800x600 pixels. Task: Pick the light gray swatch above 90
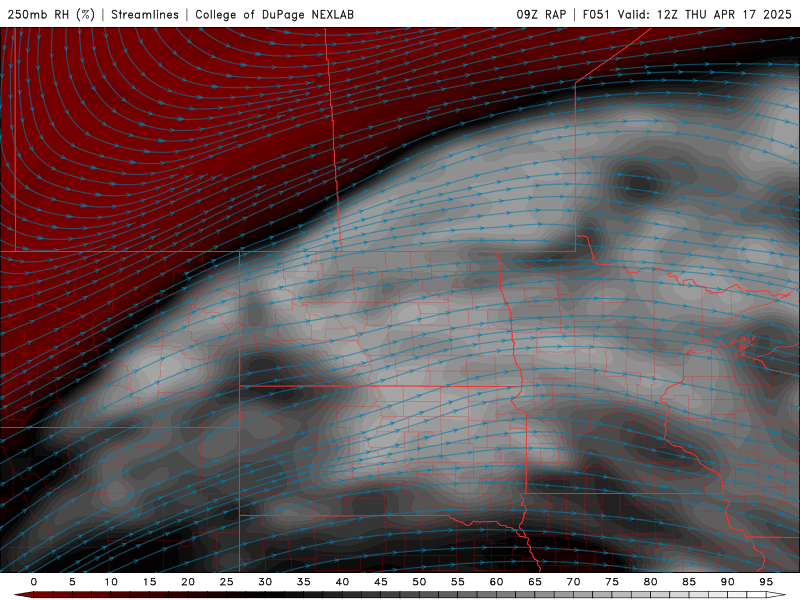click(737, 595)
